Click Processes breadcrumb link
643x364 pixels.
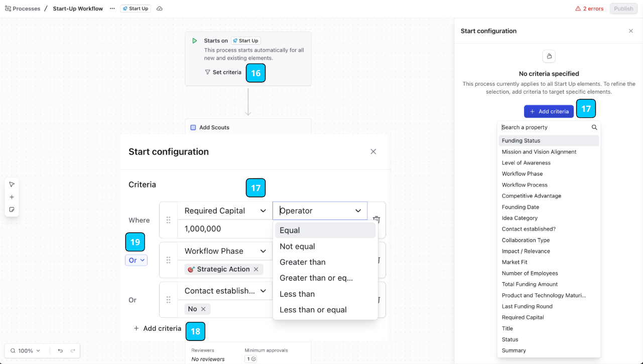[23, 9]
